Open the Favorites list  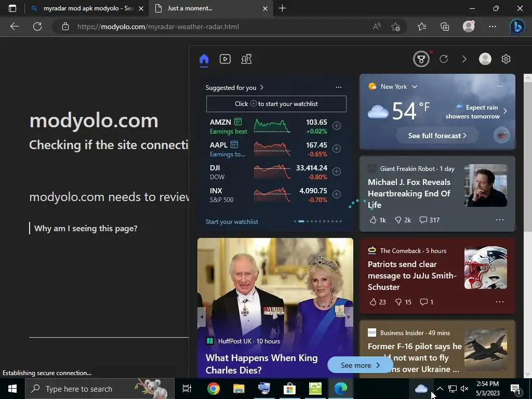click(422, 26)
